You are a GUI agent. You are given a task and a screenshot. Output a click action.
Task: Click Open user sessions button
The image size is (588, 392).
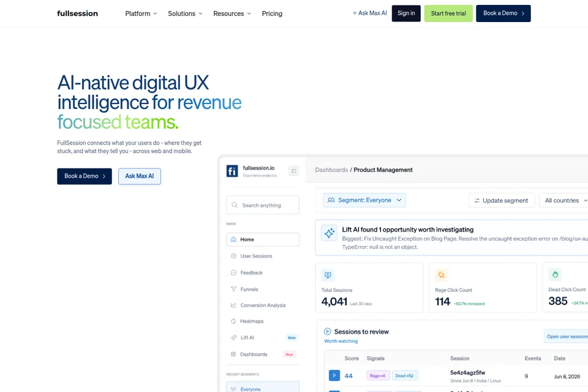(x=566, y=336)
